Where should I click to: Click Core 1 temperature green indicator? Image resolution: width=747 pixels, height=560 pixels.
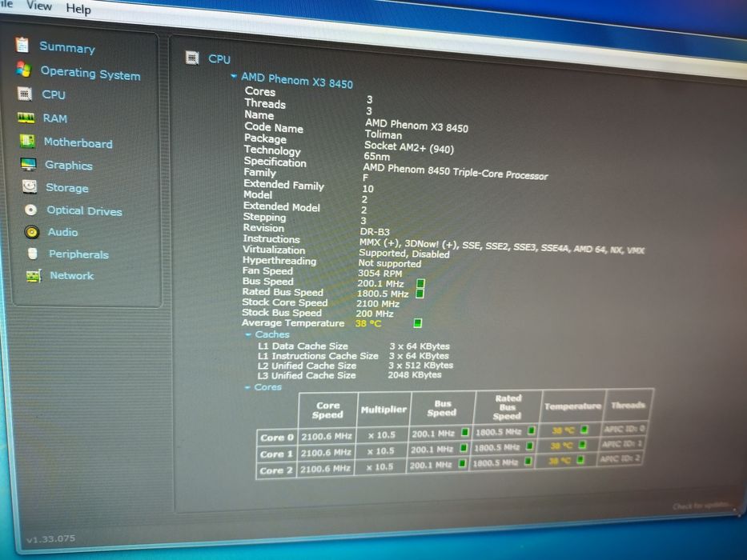tap(582, 445)
